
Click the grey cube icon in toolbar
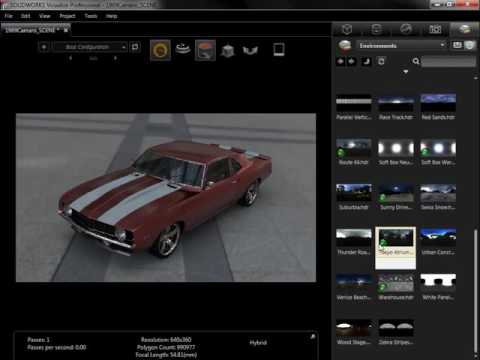(228, 50)
